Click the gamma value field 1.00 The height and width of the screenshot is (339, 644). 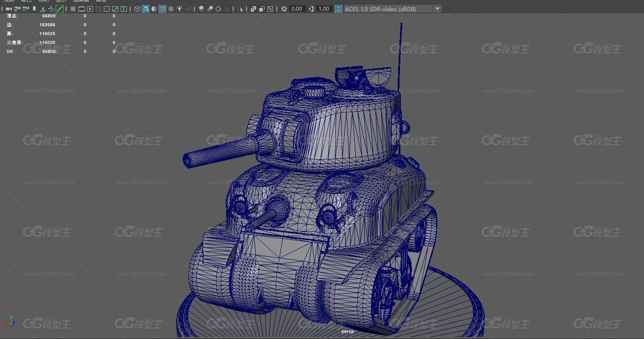[x=324, y=9]
